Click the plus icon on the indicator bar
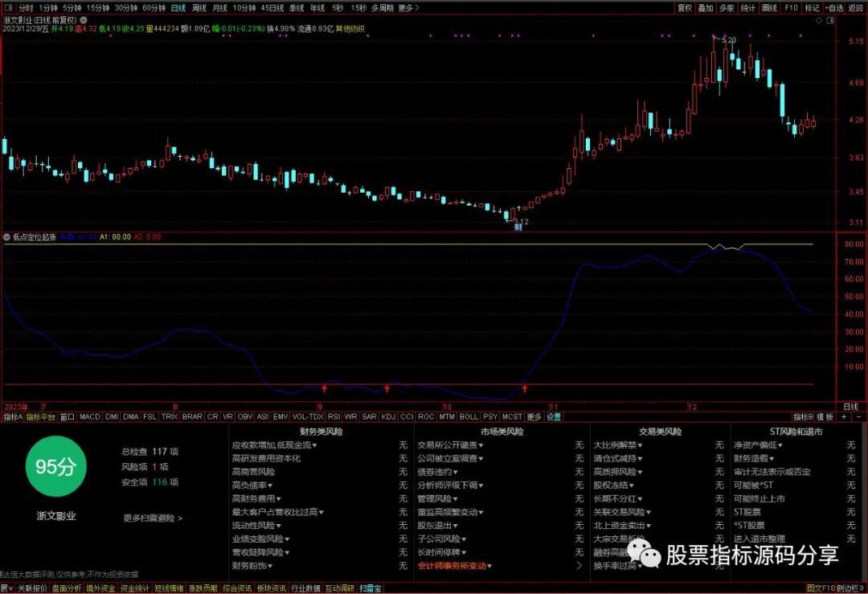 [x=844, y=417]
